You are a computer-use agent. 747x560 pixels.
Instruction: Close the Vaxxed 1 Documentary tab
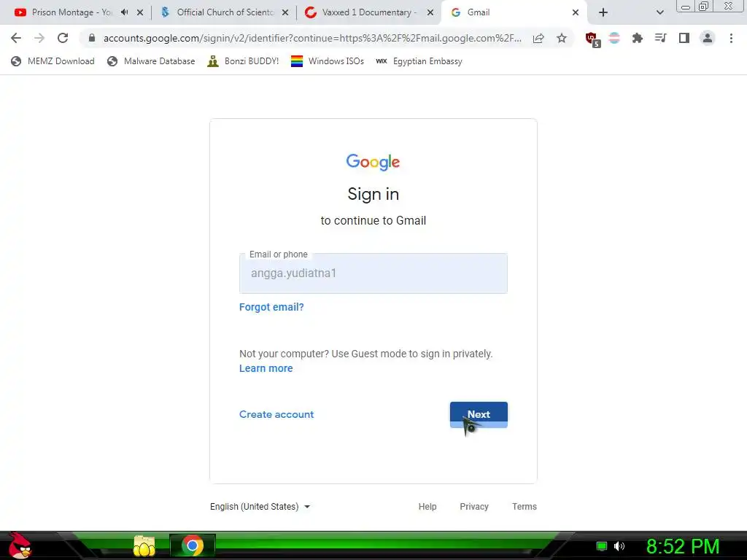430,12
